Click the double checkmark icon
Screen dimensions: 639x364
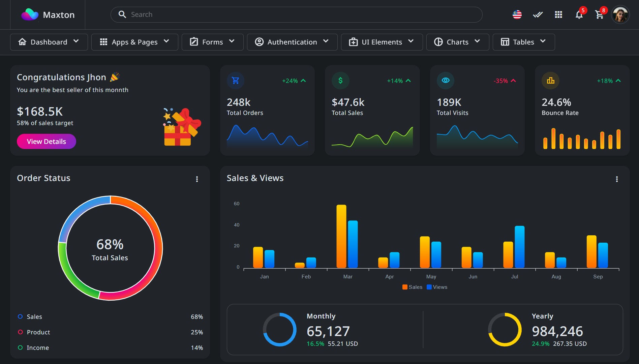click(538, 14)
